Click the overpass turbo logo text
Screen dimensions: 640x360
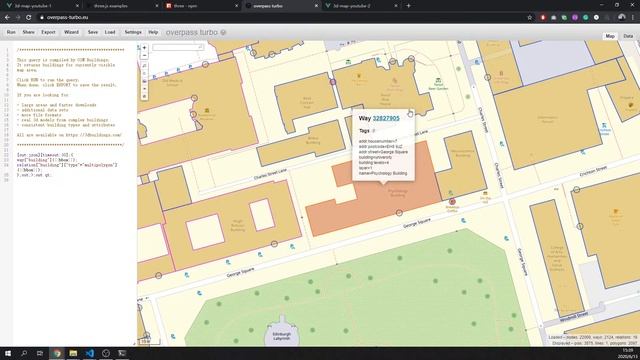coord(192,32)
